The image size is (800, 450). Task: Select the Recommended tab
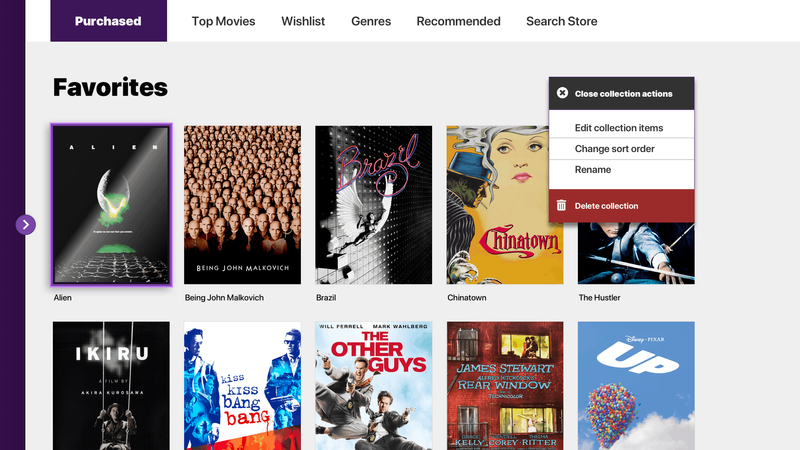458,21
